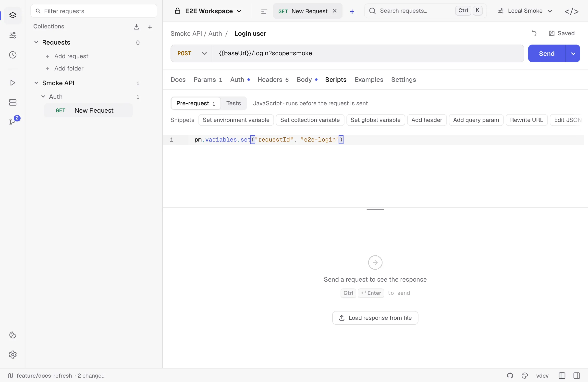Click the import collection download icon
Image resolution: width=588 pixels, height=382 pixels.
136,27
